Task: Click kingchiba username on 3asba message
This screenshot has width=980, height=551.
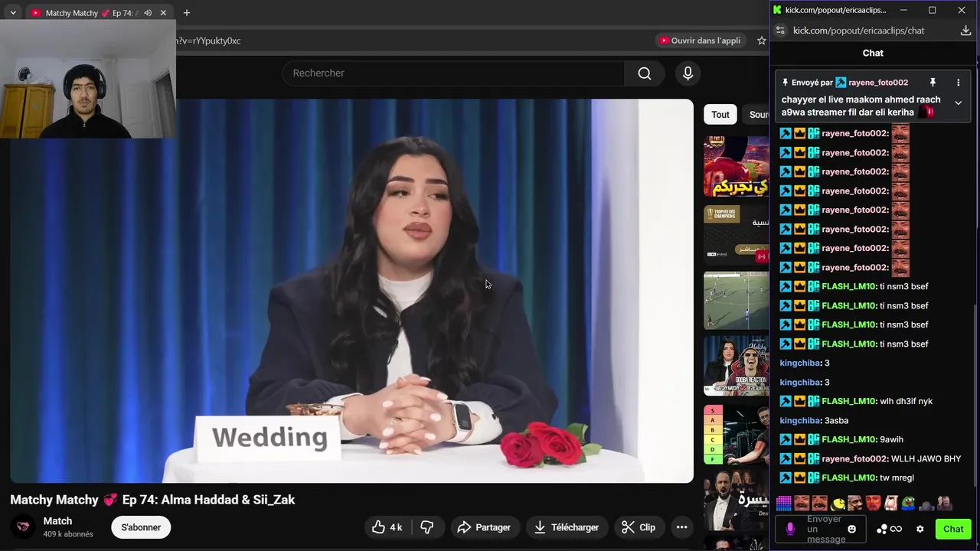Action: point(800,420)
